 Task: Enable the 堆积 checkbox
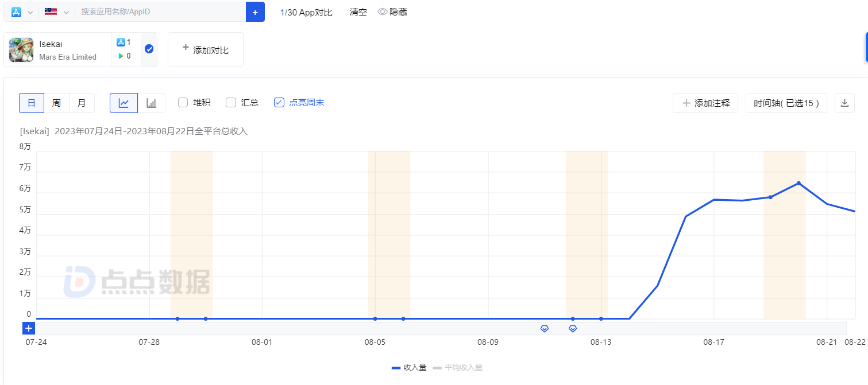[183, 103]
